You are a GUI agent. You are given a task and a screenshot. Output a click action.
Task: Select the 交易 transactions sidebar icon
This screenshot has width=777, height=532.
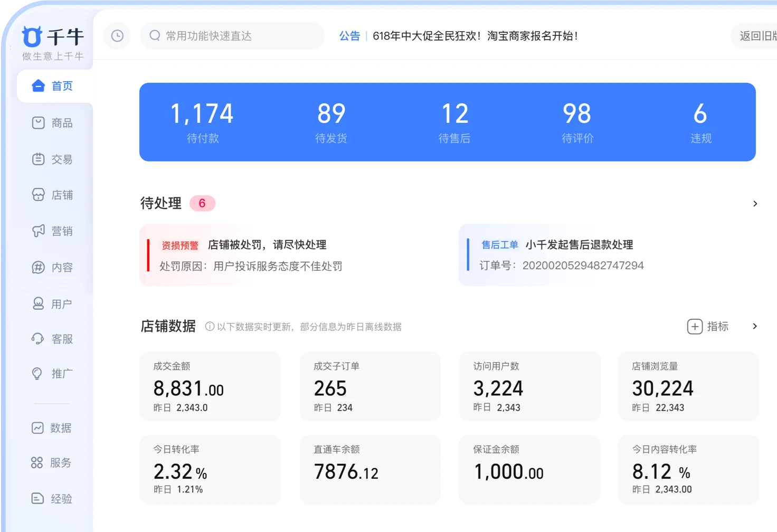(38, 159)
